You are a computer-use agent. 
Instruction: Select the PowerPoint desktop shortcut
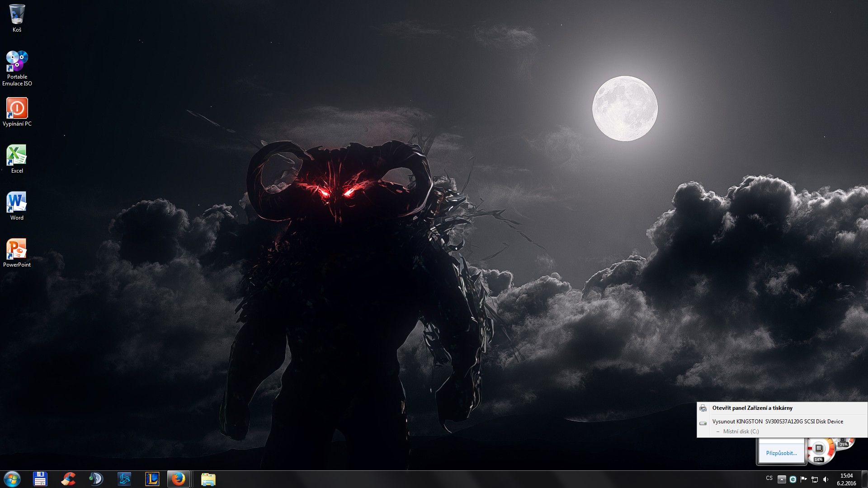coord(17,253)
